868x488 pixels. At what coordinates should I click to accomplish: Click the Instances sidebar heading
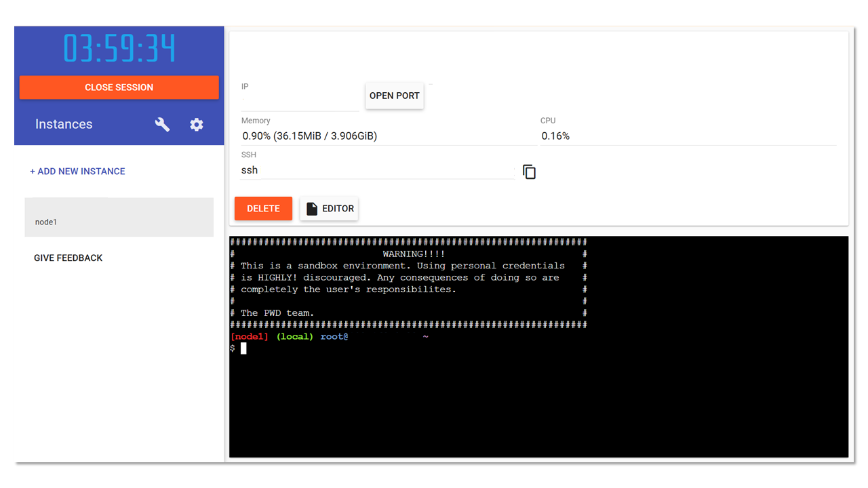click(64, 125)
